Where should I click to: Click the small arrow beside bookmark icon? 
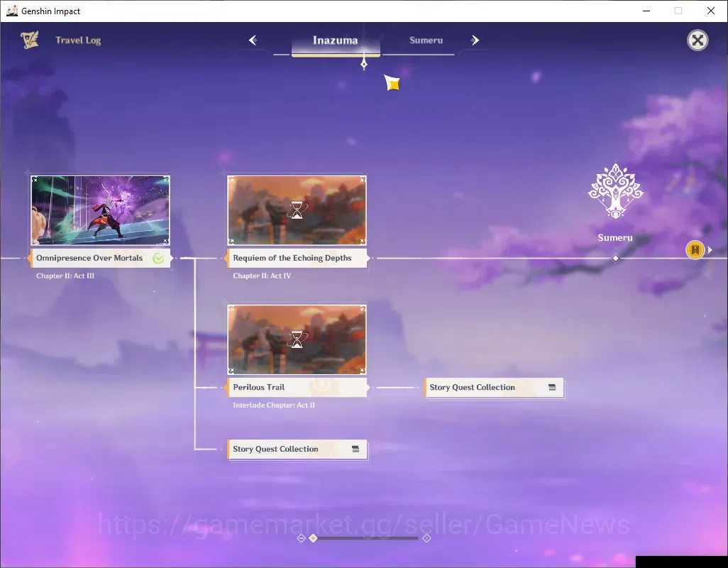[710, 250]
